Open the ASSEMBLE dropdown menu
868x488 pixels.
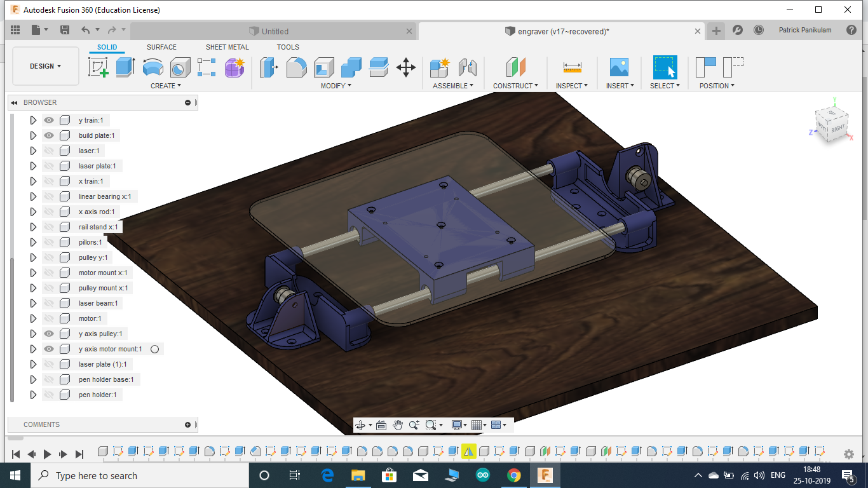[454, 86]
